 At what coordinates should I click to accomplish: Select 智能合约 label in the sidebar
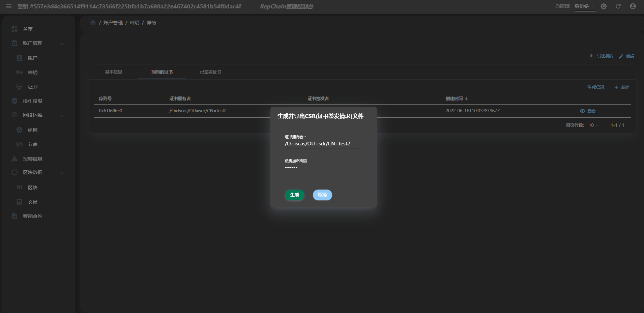33,216
